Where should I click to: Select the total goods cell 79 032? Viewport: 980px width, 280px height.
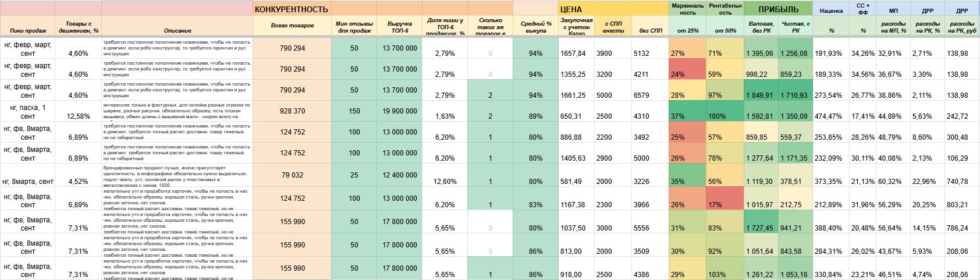pos(292,175)
